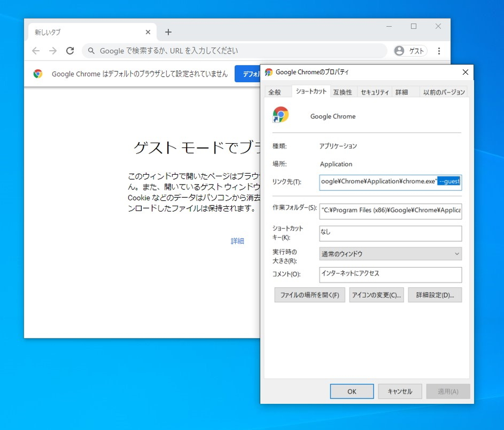Select the 以前のバージョン tab
Screen dimensions: 504x430
[x=443, y=92]
